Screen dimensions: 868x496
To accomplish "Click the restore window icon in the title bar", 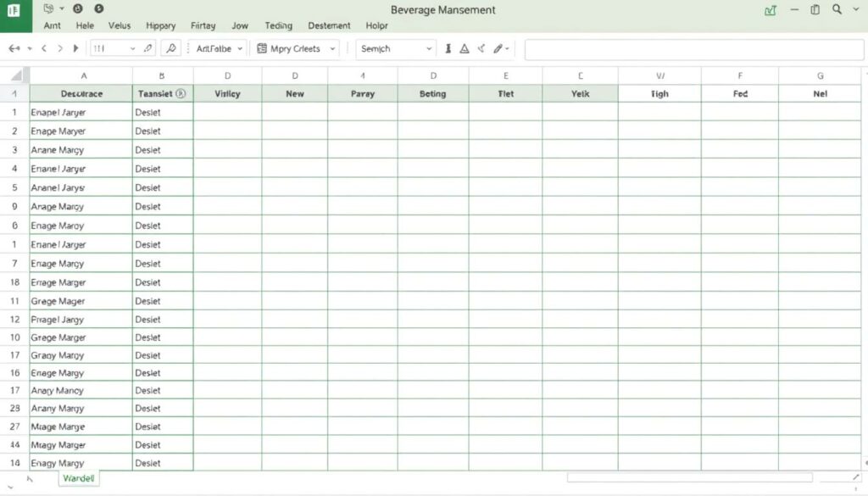I will [815, 9].
